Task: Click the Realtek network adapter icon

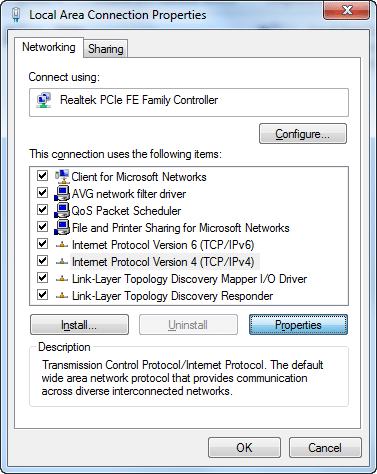Action: click(44, 100)
